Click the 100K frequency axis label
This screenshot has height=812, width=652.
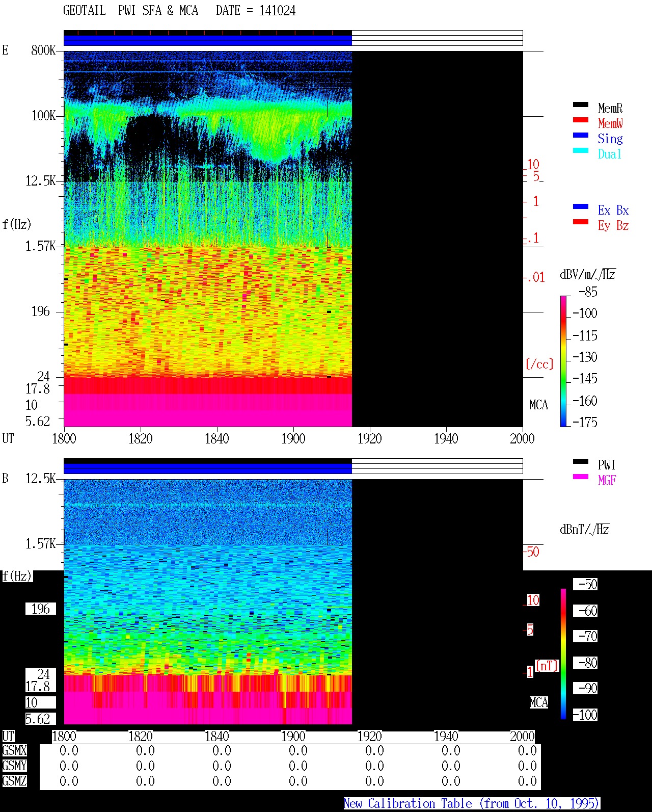(x=43, y=115)
